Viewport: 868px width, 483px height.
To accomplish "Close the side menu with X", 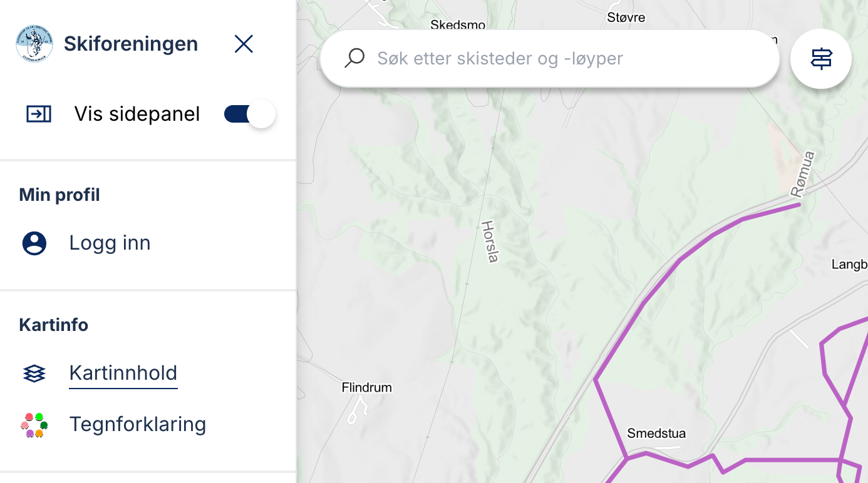I will (x=244, y=44).
